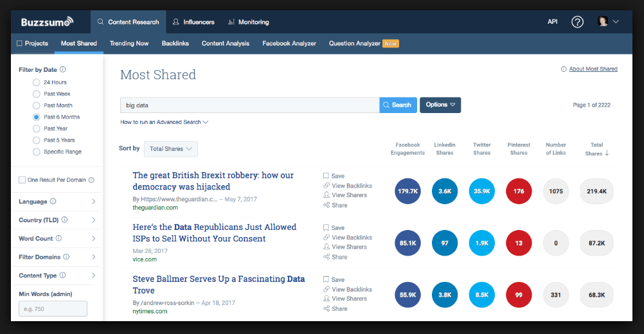Open the Options dropdown button
Viewport: 644px width, 334px height.
pyautogui.click(x=440, y=105)
